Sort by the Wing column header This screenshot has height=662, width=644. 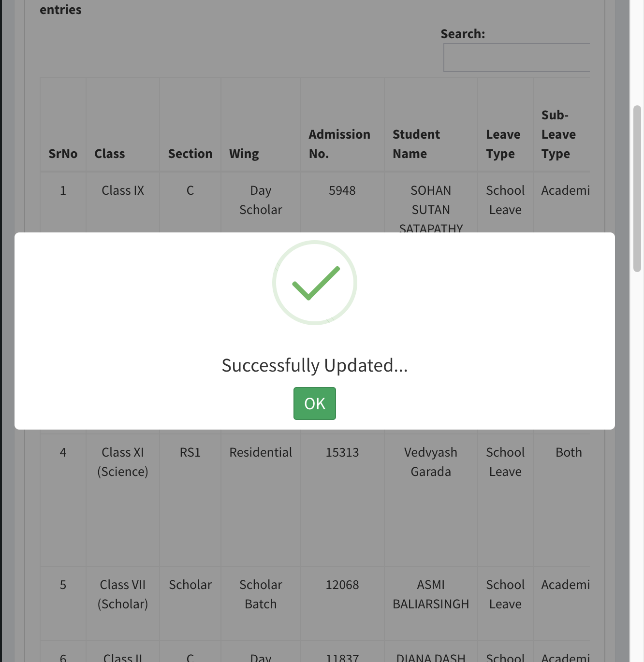[244, 154]
